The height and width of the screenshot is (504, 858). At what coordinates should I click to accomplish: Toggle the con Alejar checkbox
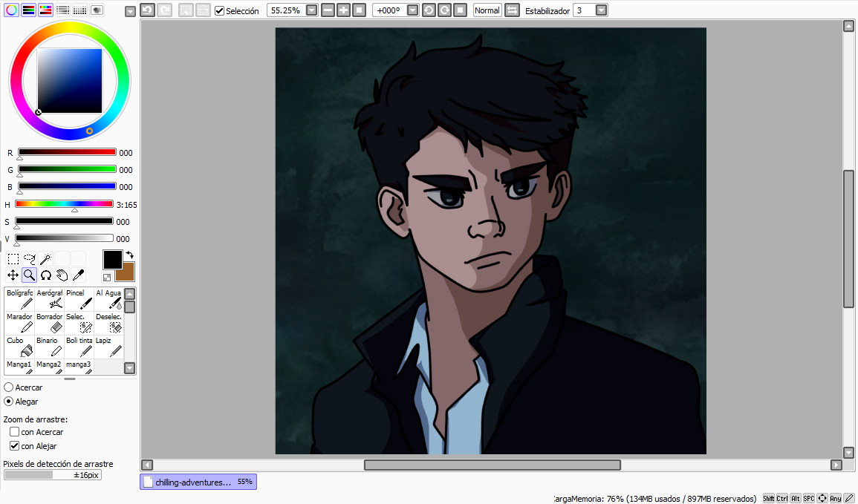[15, 446]
